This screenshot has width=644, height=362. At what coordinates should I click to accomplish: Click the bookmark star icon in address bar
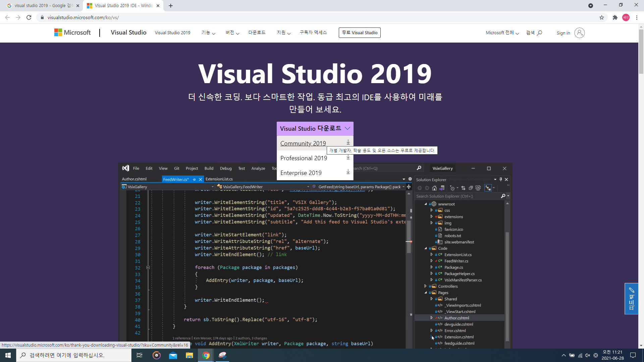[x=602, y=17]
